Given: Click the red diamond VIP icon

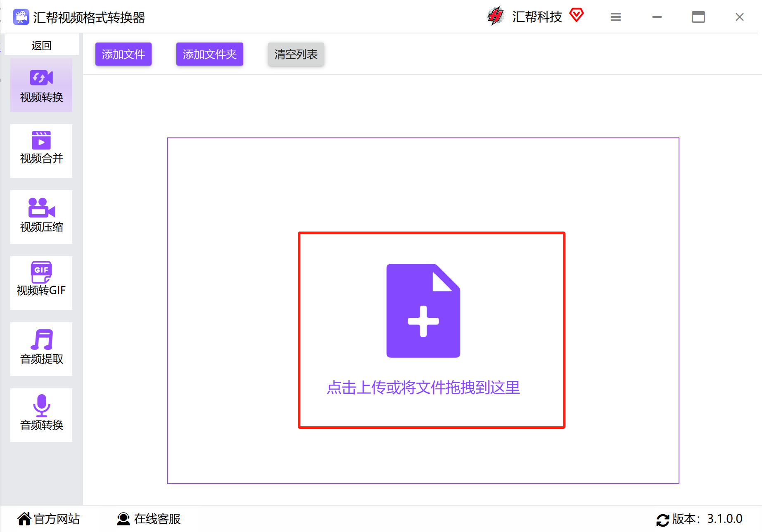Looking at the screenshot, I should [576, 15].
